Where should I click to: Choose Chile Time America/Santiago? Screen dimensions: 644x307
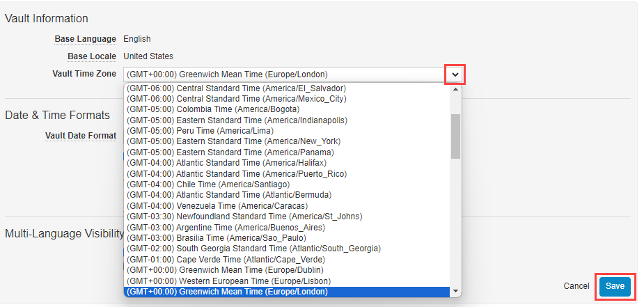pos(207,184)
